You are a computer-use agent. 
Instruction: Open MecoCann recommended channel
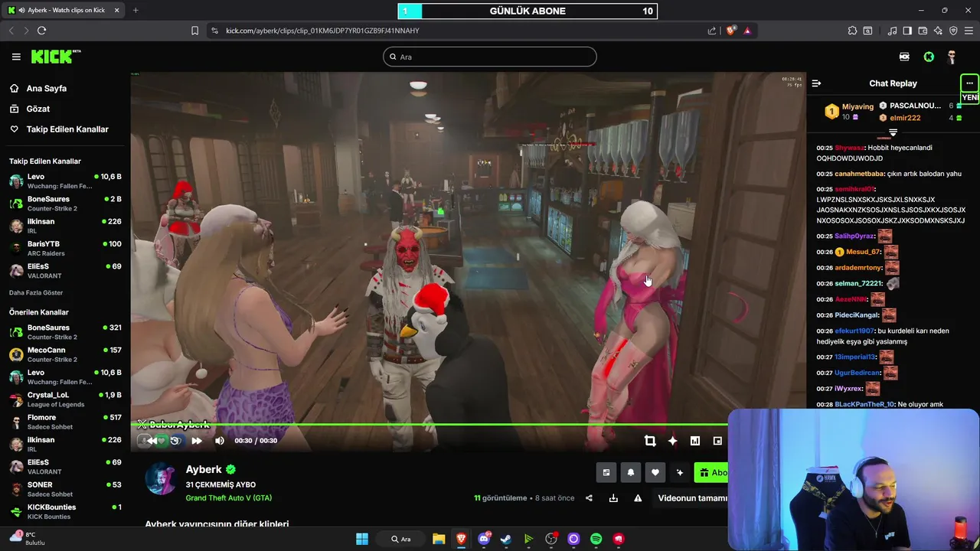click(65, 354)
